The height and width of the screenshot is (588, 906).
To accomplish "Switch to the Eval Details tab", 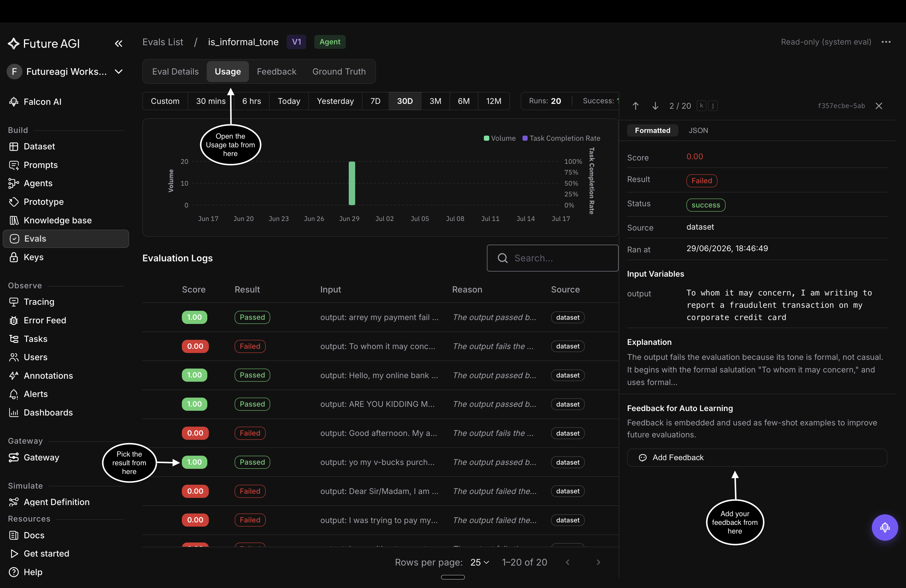I will click(x=176, y=72).
